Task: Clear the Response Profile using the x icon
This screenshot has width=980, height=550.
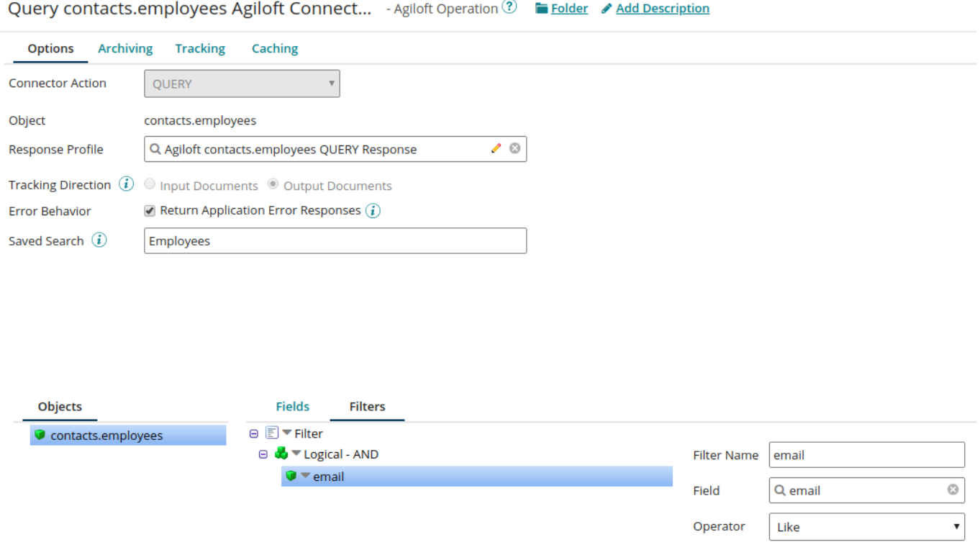Action: [515, 148]
